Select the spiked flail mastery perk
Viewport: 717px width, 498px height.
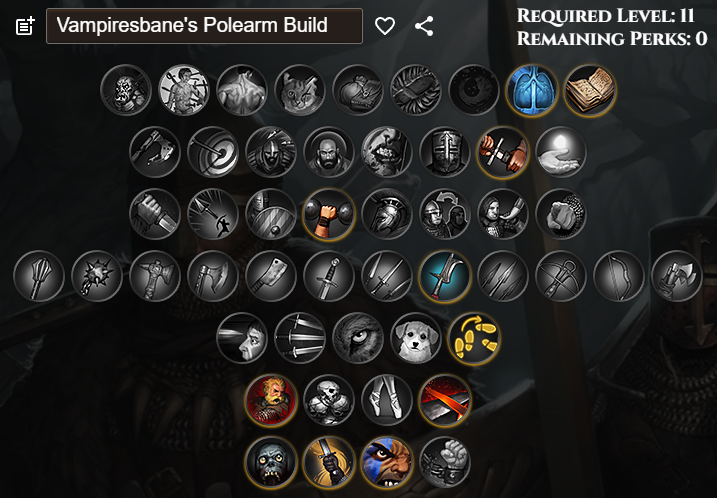(96, 276)
